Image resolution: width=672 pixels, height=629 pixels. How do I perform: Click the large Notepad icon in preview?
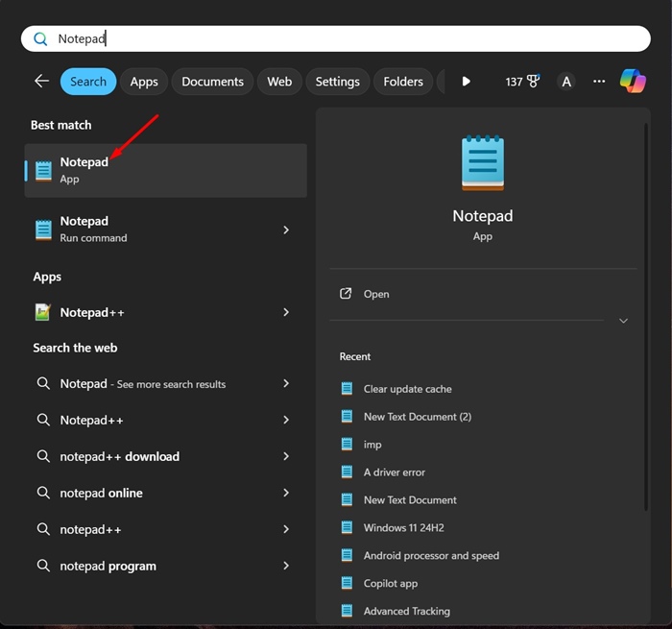(x=482, y=164)
